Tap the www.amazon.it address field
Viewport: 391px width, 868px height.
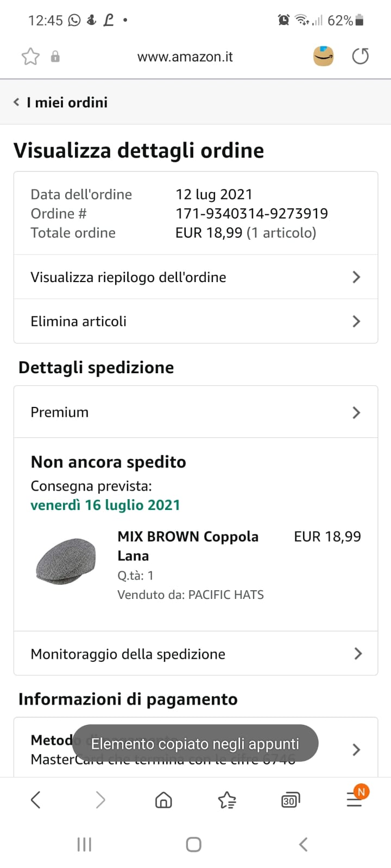tap(185, 56)
